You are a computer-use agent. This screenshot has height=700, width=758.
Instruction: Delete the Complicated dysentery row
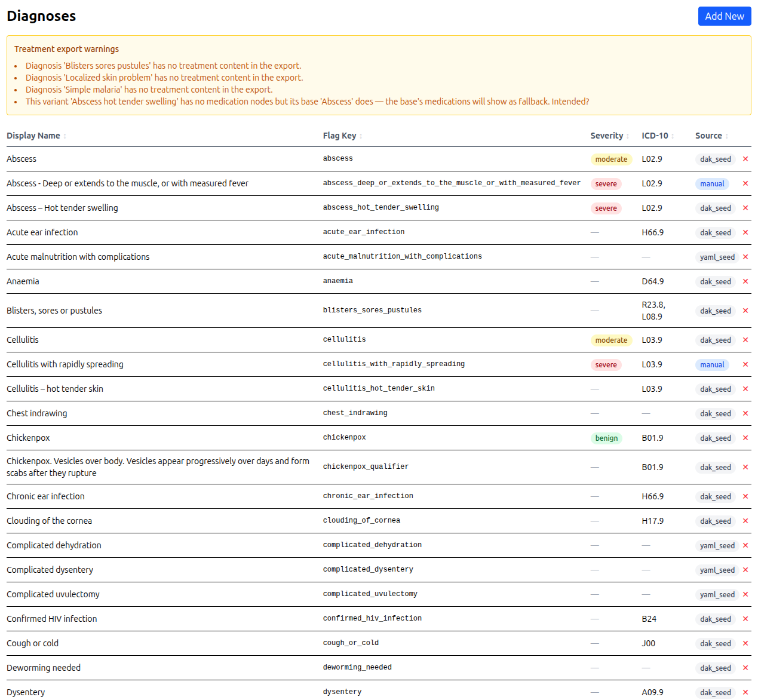pyautogui.click(x=745, y=570)
